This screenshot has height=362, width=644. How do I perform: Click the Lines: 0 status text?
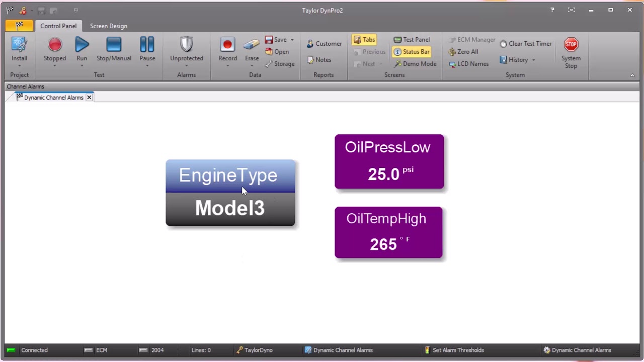point(201,350)
